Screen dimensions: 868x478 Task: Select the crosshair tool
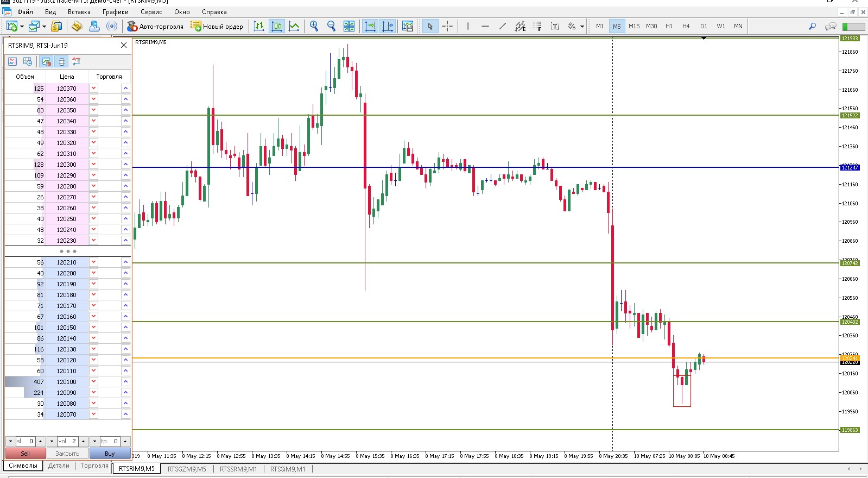(447, 26)
